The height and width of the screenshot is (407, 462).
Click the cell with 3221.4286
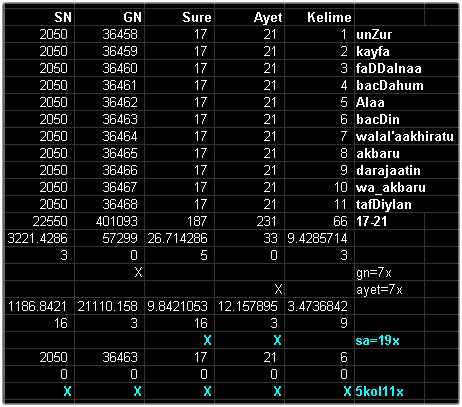coord(39,238)
